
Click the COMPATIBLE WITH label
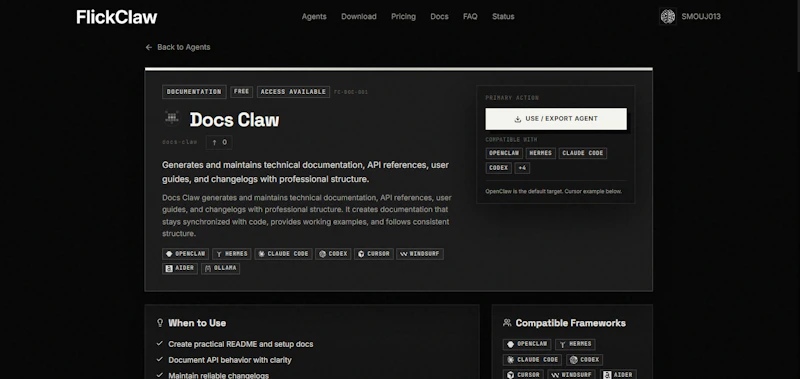tap(511, 140)
